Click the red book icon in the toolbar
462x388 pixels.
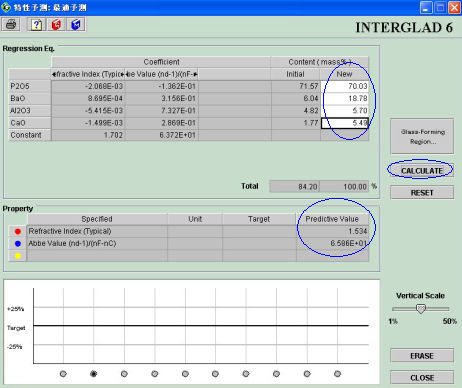56,25
